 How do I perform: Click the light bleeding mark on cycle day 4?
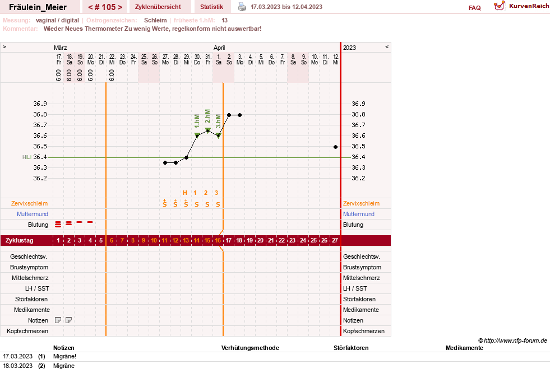(90, 222)
